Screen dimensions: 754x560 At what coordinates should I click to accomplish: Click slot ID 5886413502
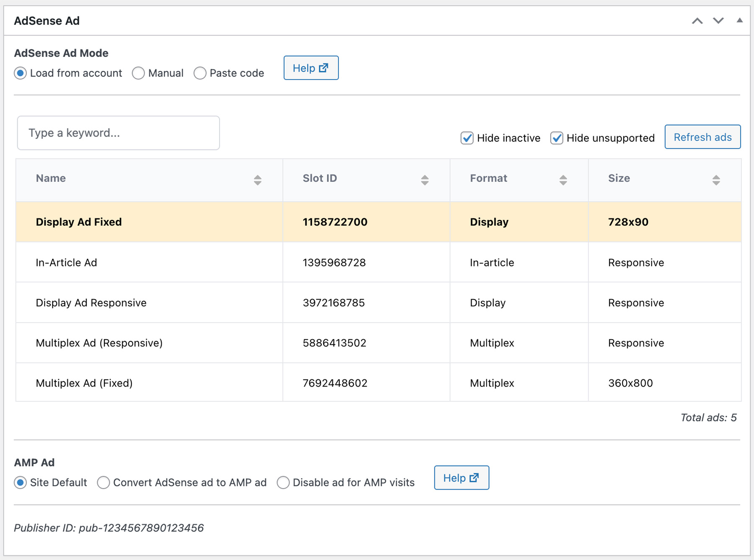[x=334, y=343]
